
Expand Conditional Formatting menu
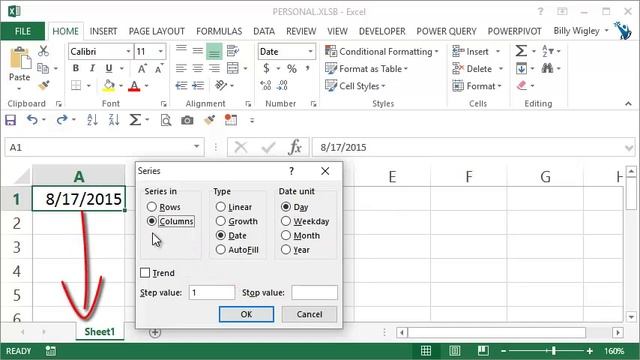coord(437,51)
